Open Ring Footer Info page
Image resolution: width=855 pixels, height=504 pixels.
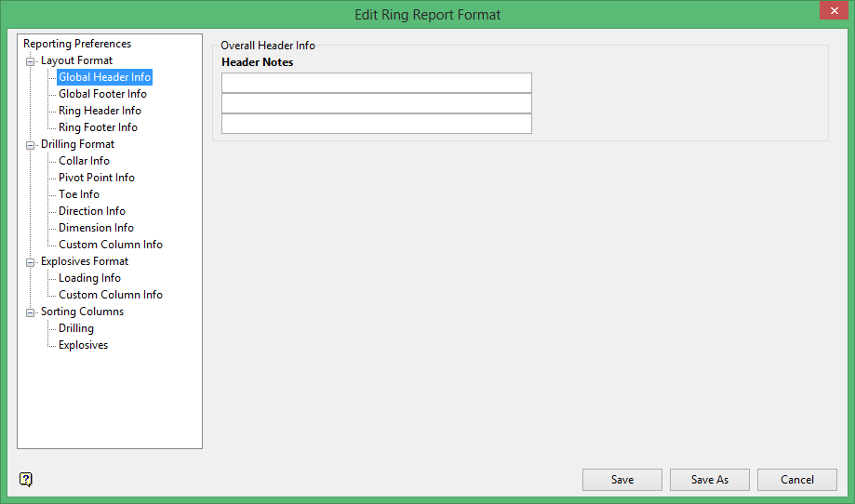click(98, 127)
